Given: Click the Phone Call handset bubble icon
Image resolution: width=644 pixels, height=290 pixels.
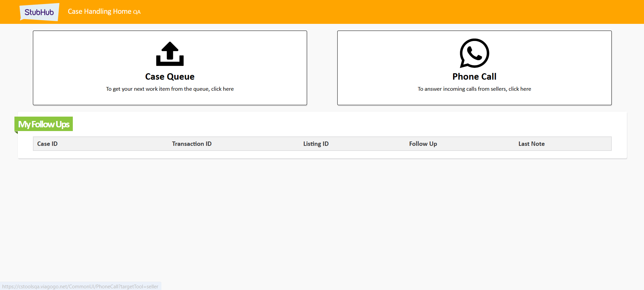Looking at the screenshot, I should pyautogui.click(x=474, y=53).
